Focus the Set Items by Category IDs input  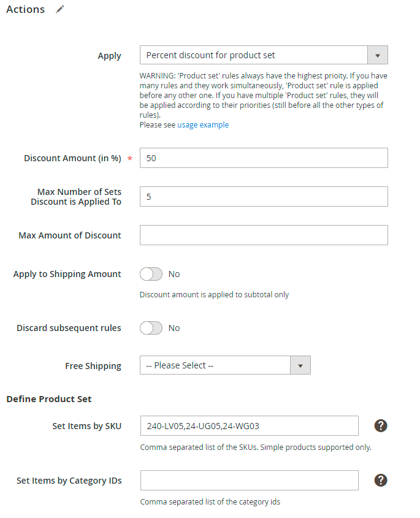coord(249,480)
